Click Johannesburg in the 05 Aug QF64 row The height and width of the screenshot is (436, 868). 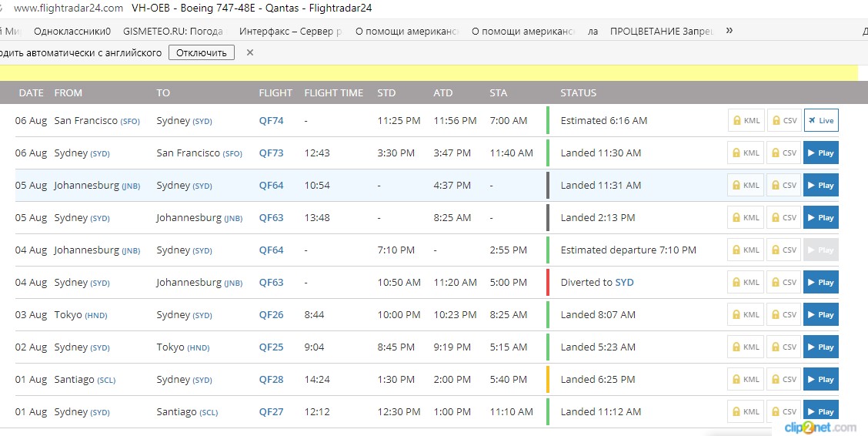[x=87, y=186]
